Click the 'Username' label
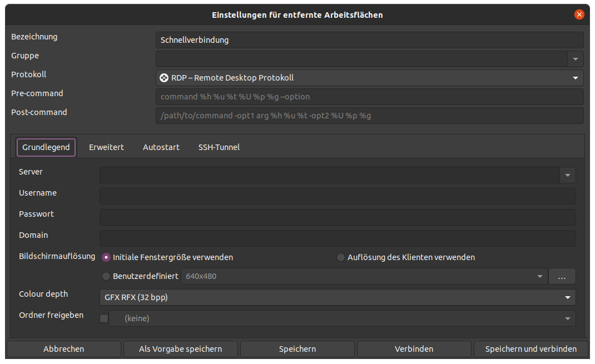 pos(38,193)
